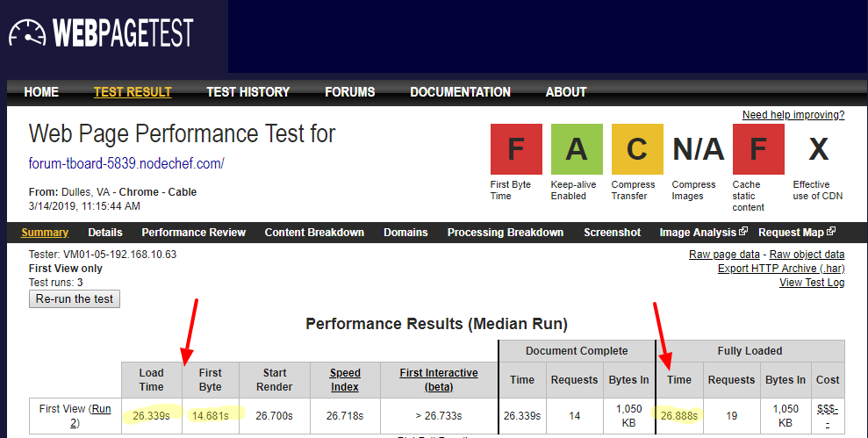Open the View Test Log link

coord(812,283)
